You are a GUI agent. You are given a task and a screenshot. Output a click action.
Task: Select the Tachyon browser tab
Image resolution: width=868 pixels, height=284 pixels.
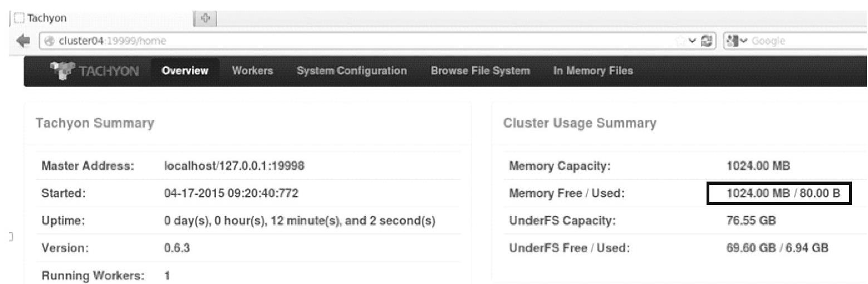[x=84, y=18]
